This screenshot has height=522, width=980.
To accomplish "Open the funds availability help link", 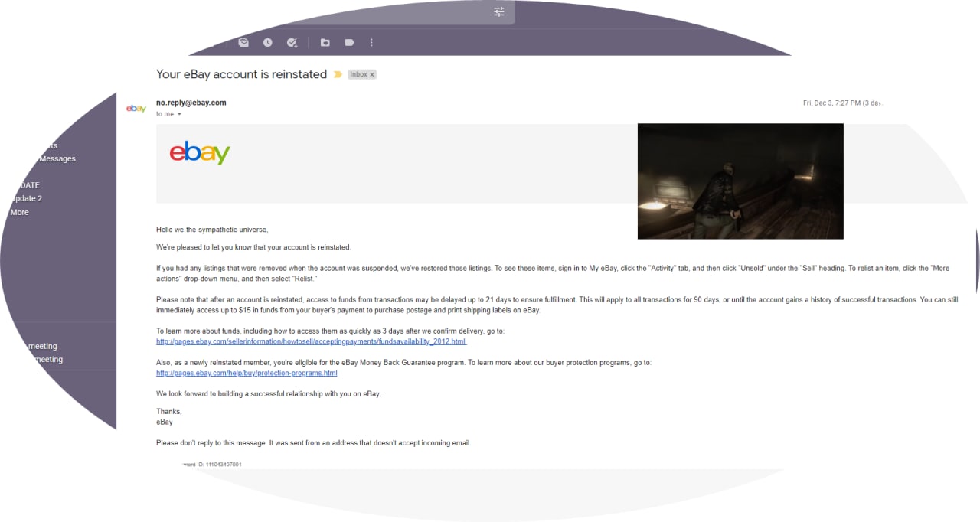I will (x=312, y=341).
